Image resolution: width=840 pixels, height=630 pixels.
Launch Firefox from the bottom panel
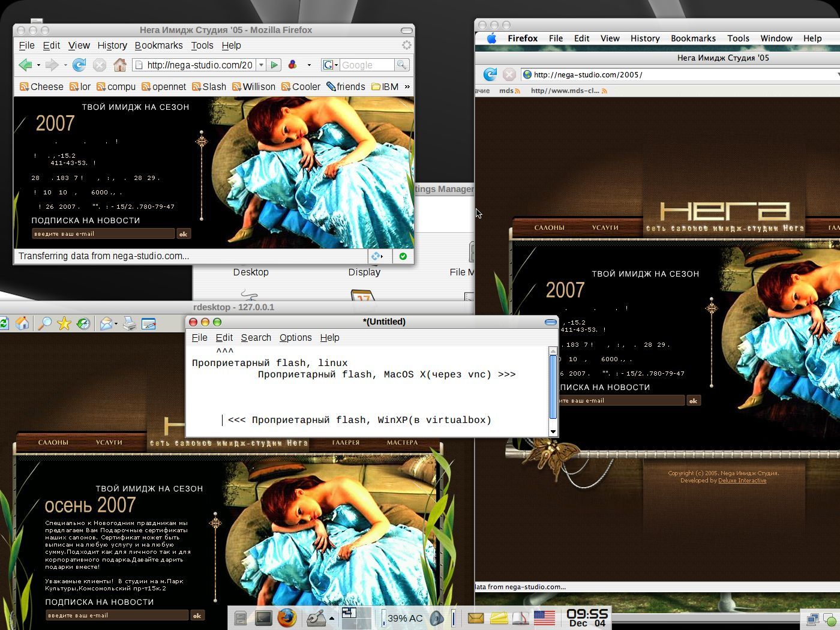(287, 617)
